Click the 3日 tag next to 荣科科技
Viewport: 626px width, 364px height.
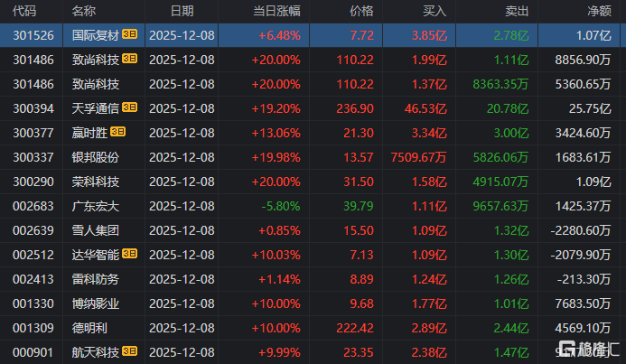pos(129,182)
